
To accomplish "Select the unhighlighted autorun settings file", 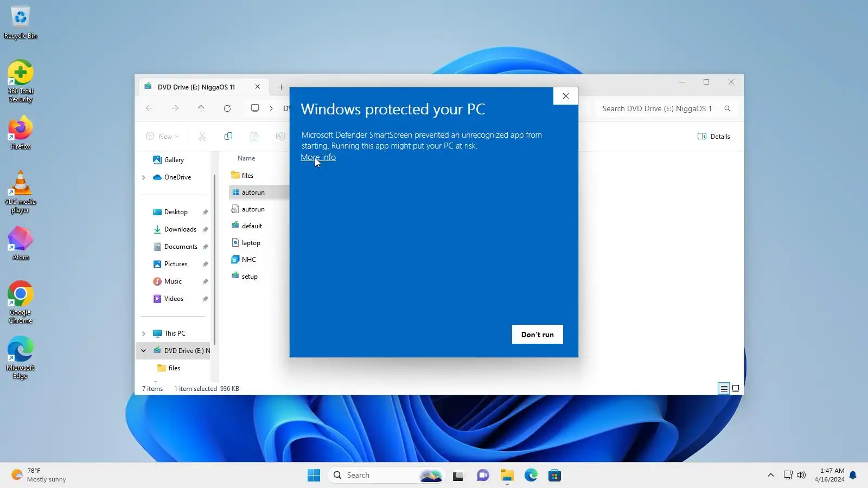I will click(248, 209).
